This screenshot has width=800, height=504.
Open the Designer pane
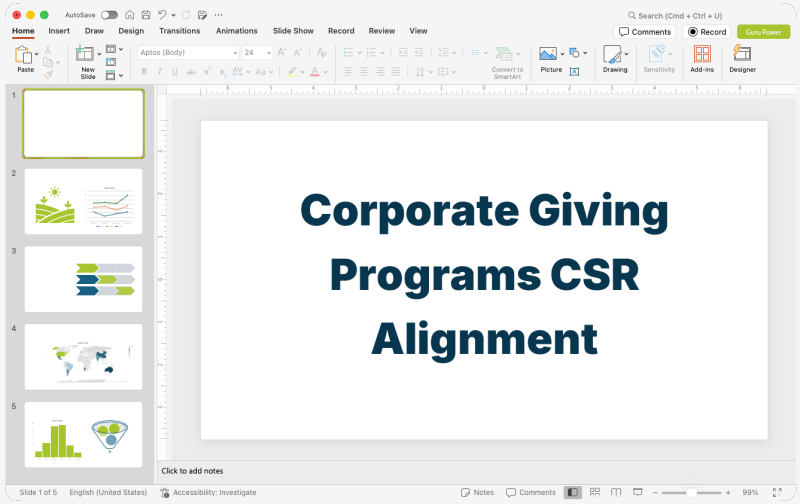point(742,59)
